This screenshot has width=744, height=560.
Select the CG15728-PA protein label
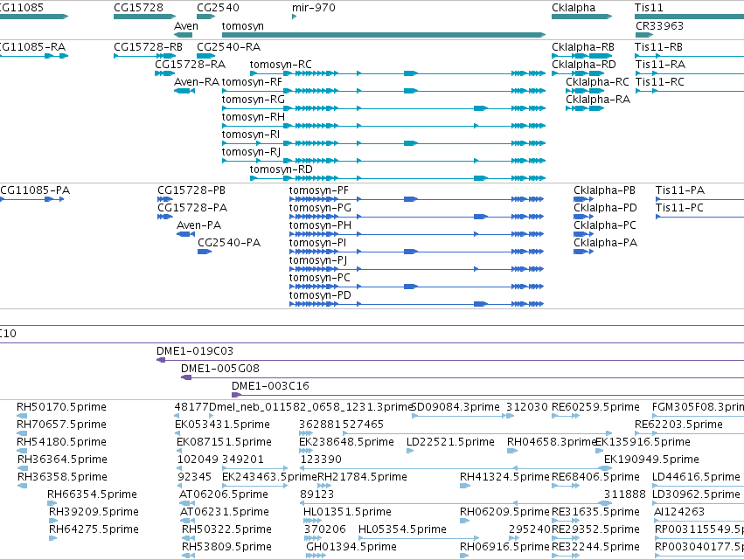[x=192, y=208]
